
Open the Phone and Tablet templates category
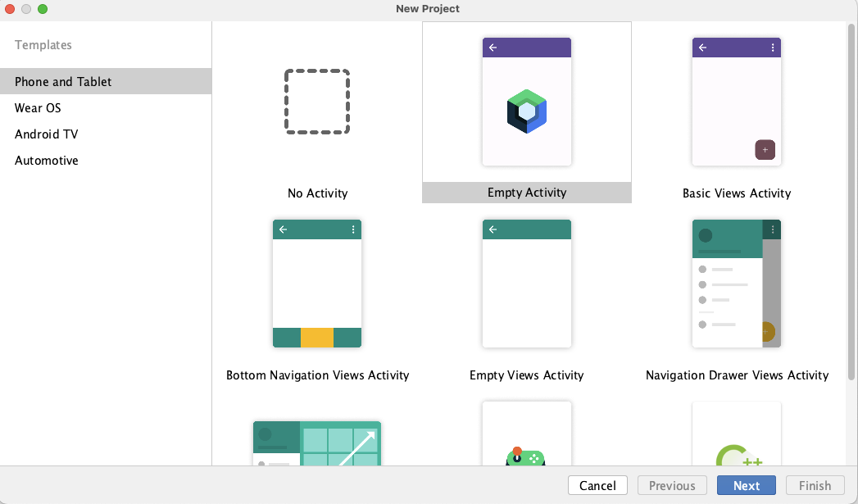[106, 81]
